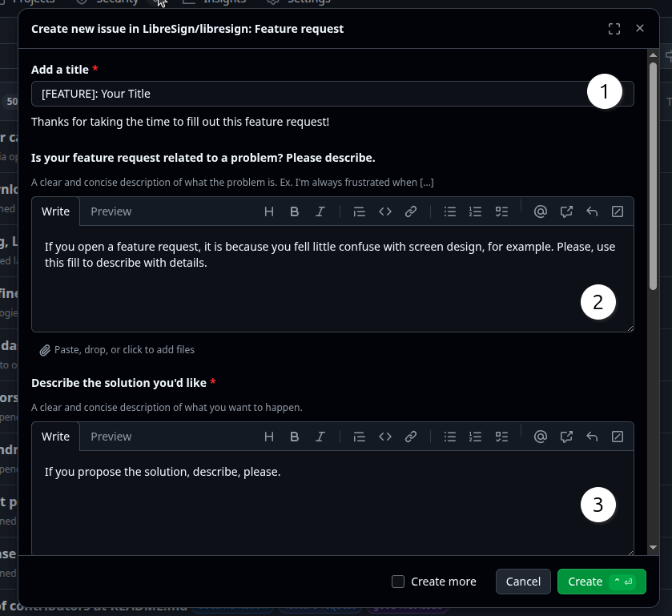Viewport: 672px width, 616px height.
Task: Click Paste, drop, or click to add files
Action: (x=117, y=350)
